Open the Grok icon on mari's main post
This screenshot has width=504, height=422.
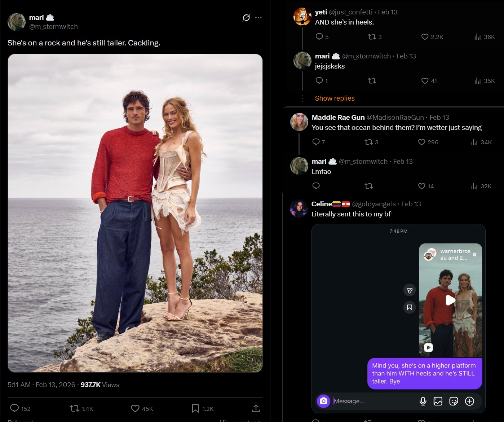coord(246,18)
